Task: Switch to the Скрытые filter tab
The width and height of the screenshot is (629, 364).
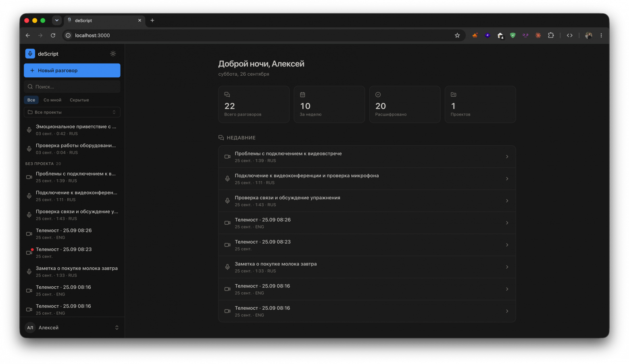Action: point(79,100)
